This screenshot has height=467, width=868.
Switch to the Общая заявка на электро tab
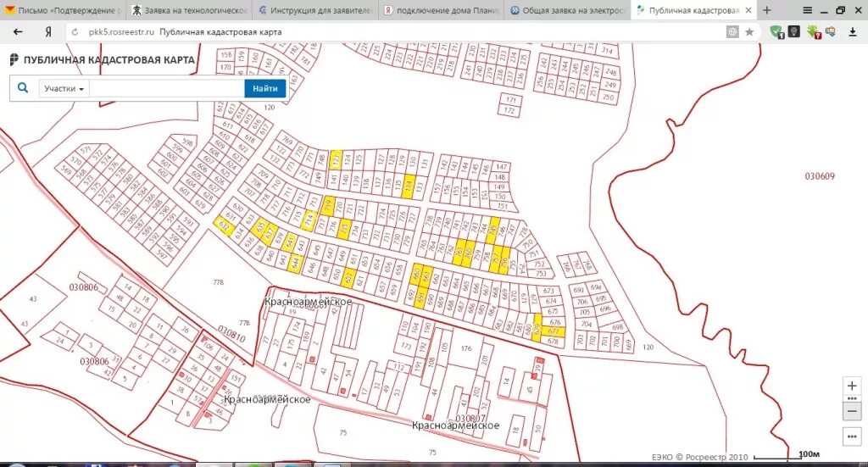pos(568,10)
